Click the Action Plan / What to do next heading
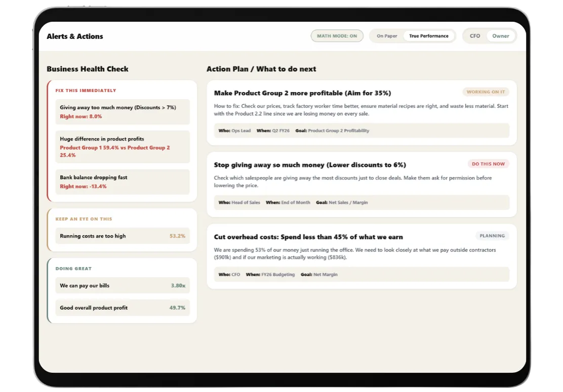Viewport: 563px width, 392px height. 261,69
